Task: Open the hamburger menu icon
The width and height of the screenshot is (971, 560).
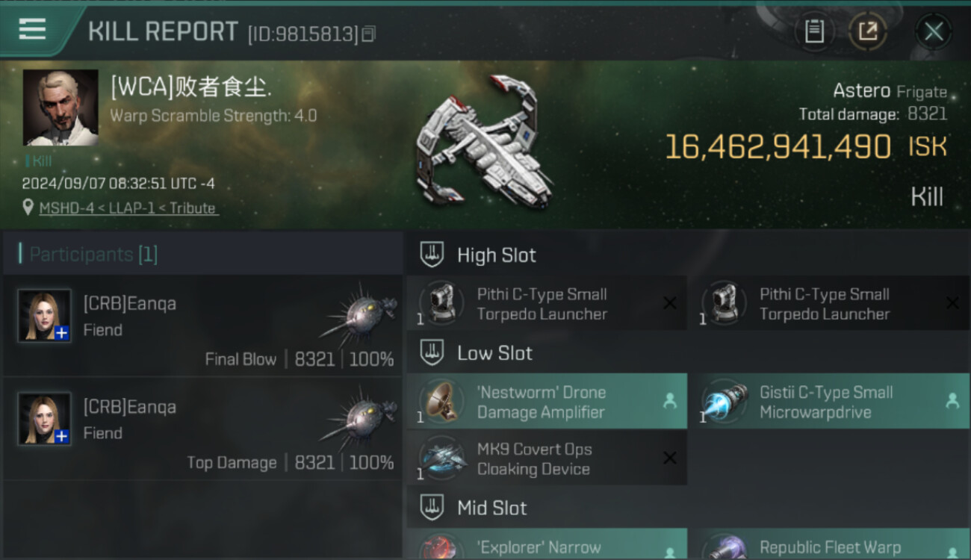Action: pos(31,30)
